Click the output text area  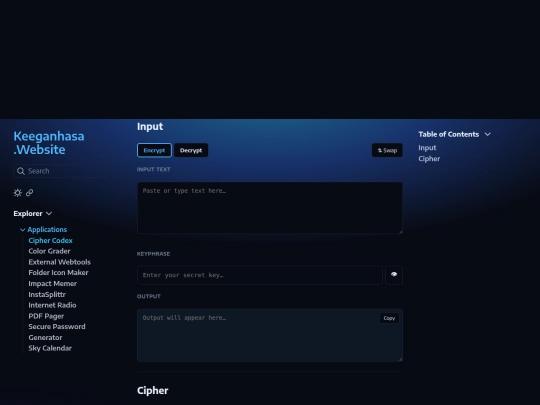point(270,335)
